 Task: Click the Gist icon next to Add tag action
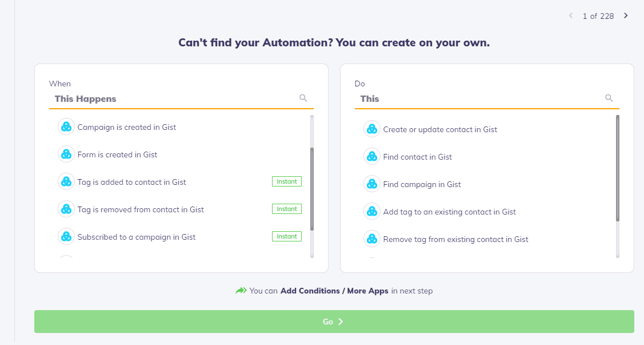(x=372, y=212)
